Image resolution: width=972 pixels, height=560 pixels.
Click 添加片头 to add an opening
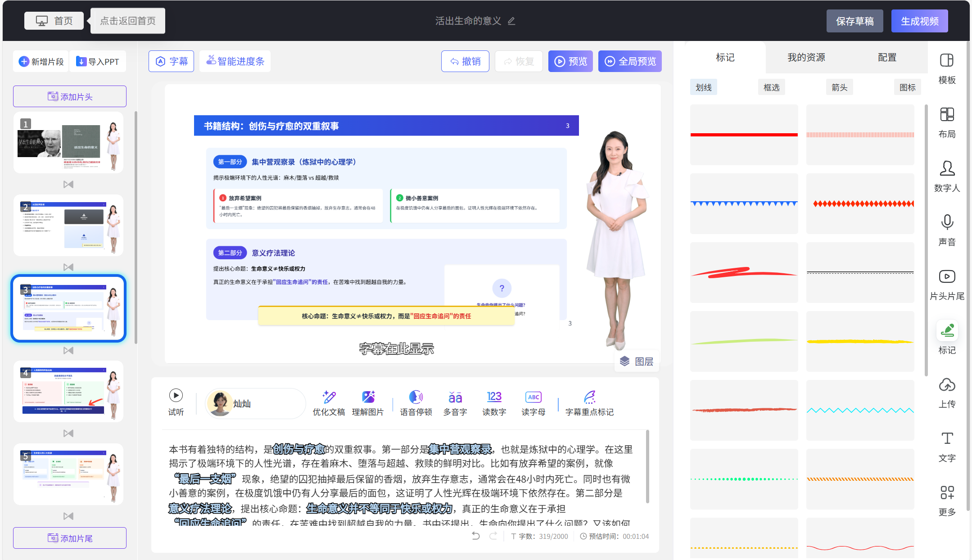point(69,96)
